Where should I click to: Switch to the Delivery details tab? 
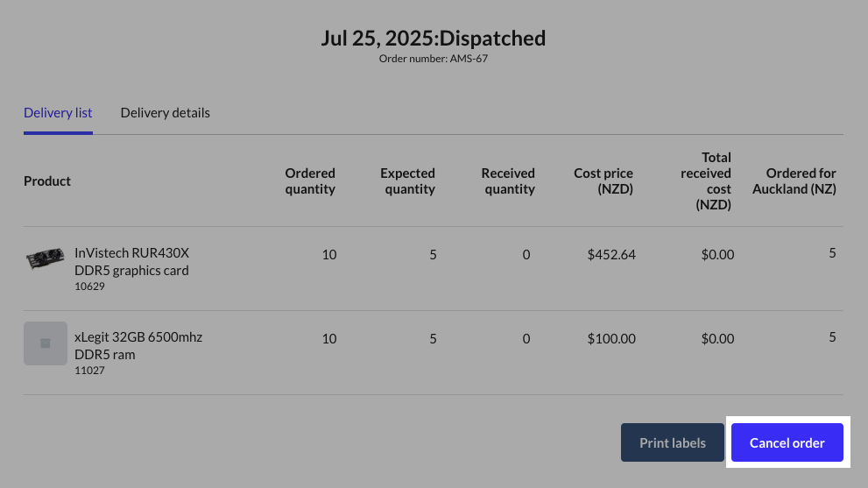[x=165, y=113]
